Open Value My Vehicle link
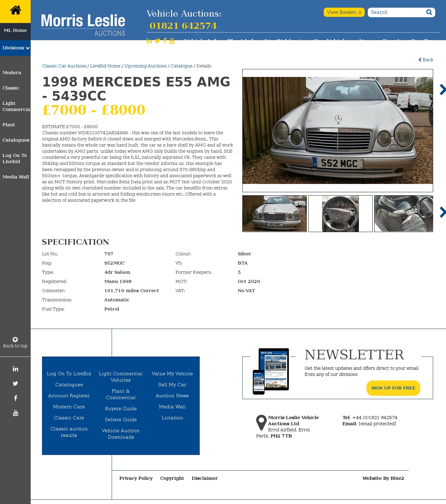The height and width of the screenshot is (504, 446). pos(172,374)
